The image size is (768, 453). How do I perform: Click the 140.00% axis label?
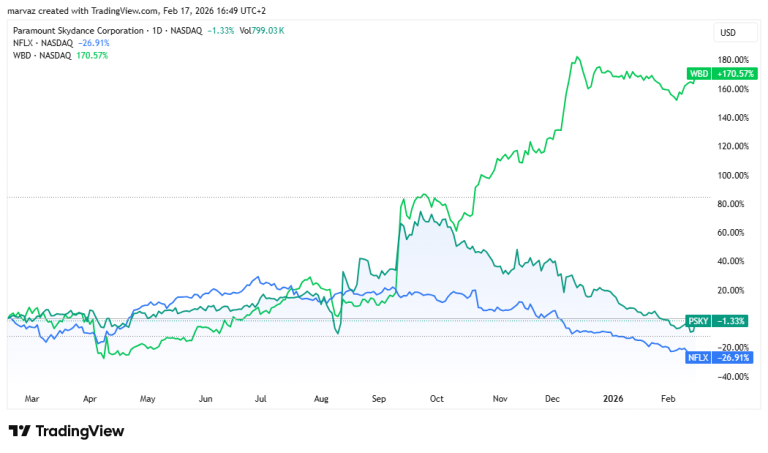(733, 118)
